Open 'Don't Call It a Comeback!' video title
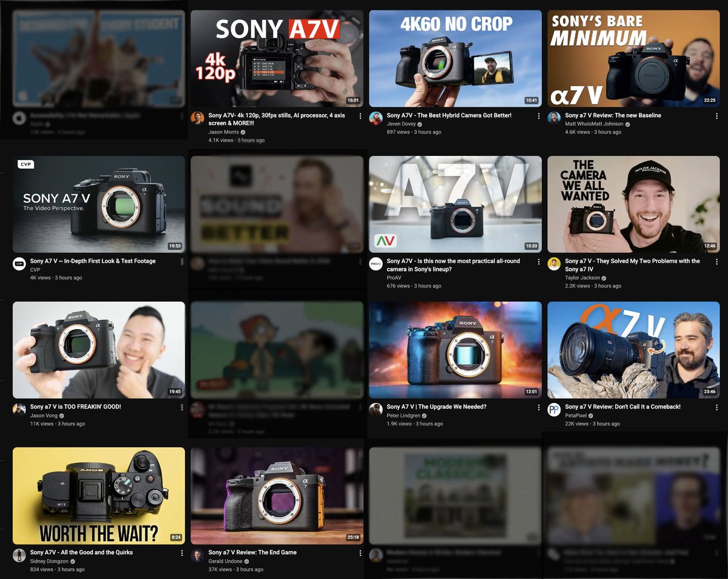This screenshot has height=579, width=728. [622, 407]
